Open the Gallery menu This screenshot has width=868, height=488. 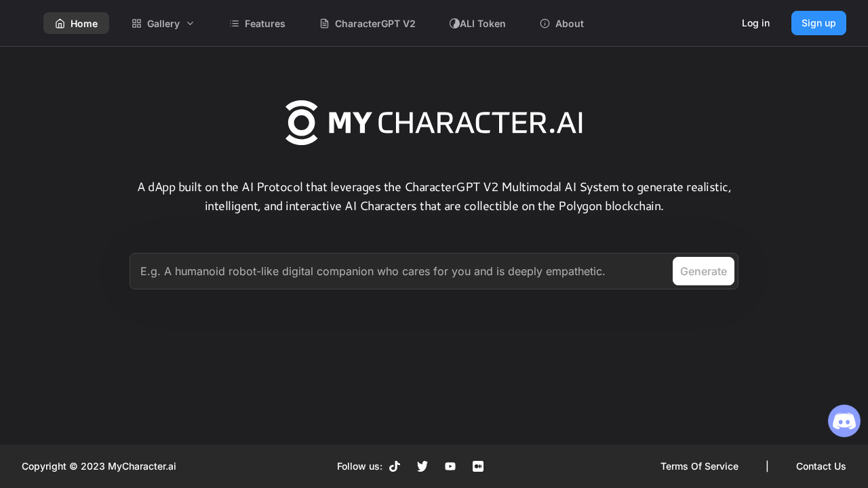(163, 24)
